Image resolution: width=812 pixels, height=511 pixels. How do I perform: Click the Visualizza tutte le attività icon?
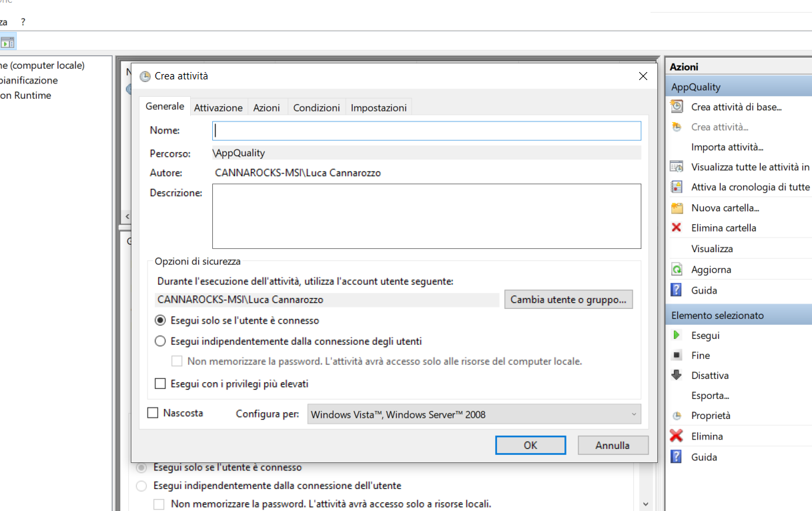tap(677, 167)
